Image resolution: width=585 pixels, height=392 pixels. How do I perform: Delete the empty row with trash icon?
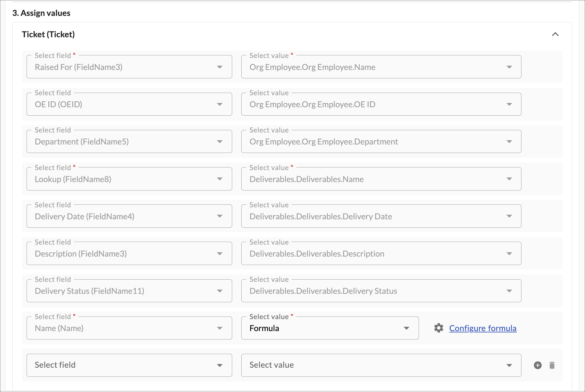coord(552,365)
